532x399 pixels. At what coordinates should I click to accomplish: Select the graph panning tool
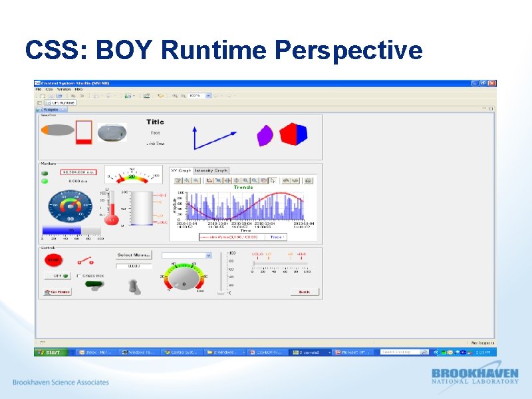263,180
